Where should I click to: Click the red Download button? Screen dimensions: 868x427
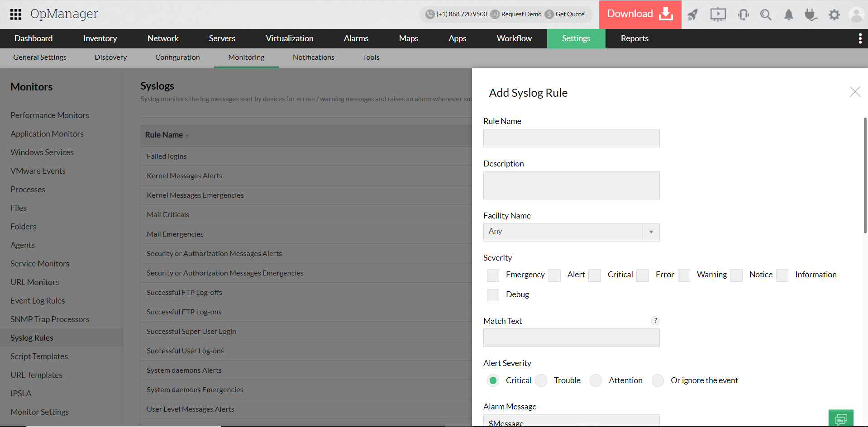point(640,14)
